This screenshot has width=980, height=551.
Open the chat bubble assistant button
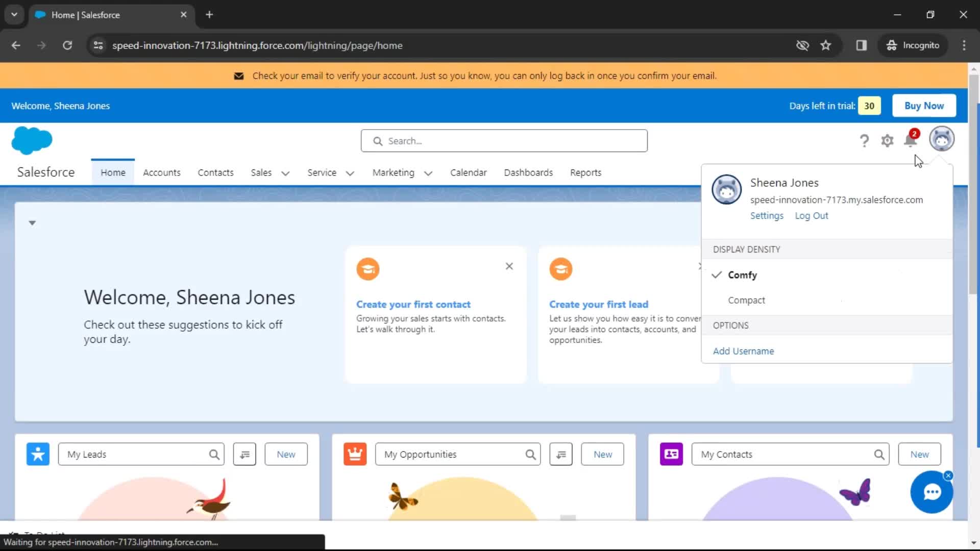click(932, 492)
